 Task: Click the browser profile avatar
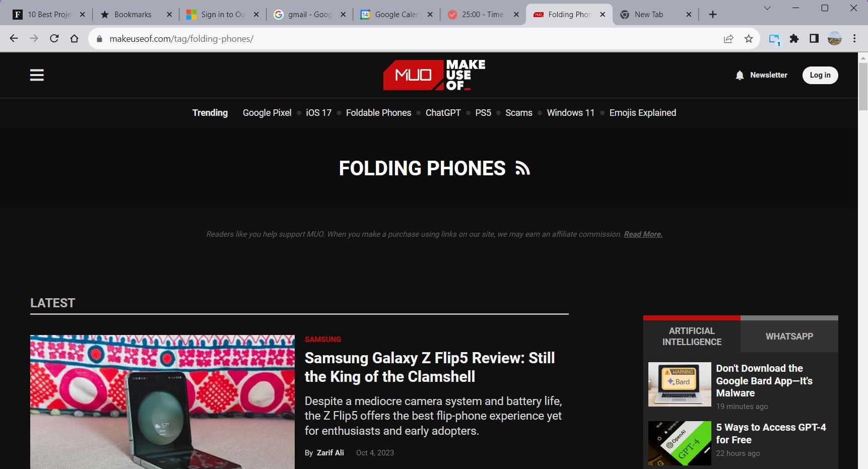pyautogui.click(x=834, y=38)
